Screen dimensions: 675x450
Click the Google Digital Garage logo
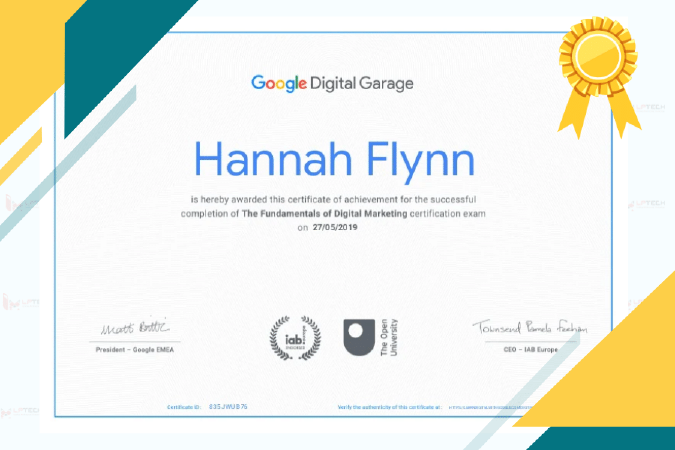tap(332, 84)
